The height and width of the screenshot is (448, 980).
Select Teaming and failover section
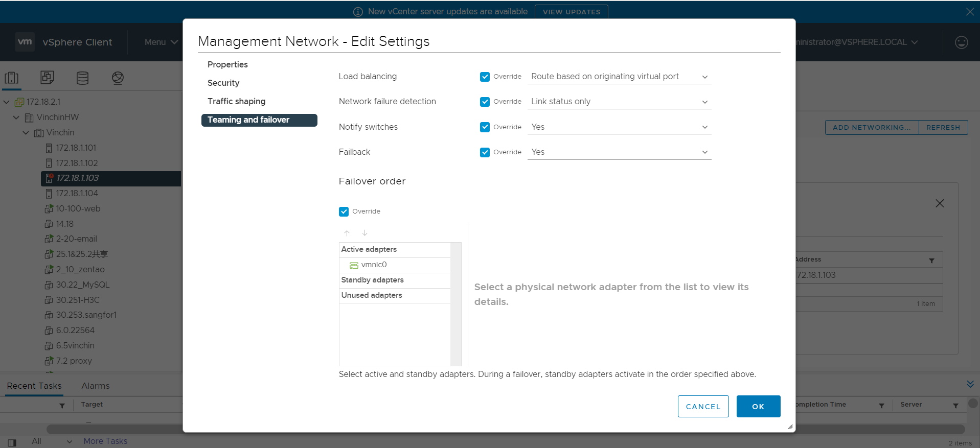tap(259, 120)
